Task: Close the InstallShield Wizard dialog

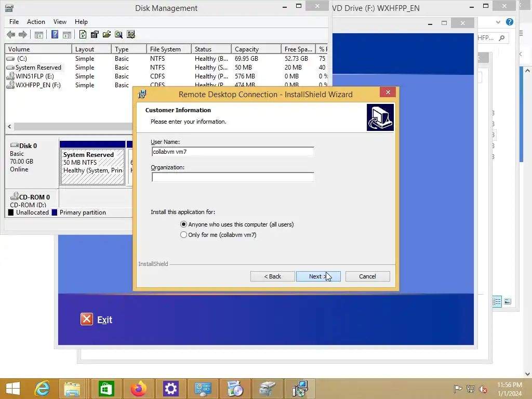Action: (x=388, y=92)
